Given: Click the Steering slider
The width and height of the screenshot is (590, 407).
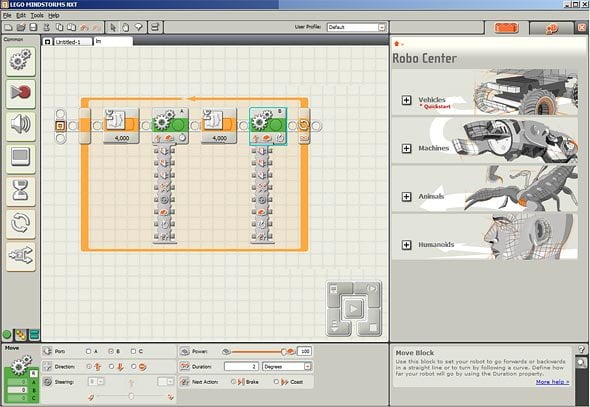Looking at the screenshot, I should tap(131, 396).
